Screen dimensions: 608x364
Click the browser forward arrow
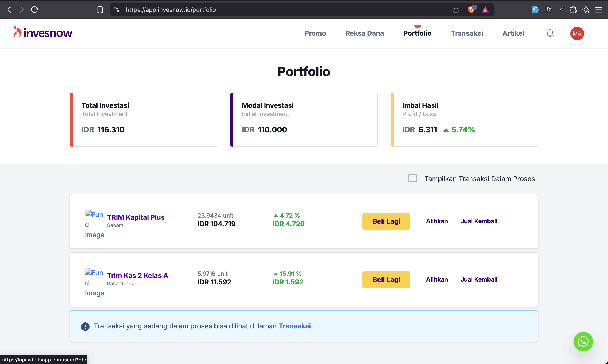pyautogui.click(x=22, y=9)
